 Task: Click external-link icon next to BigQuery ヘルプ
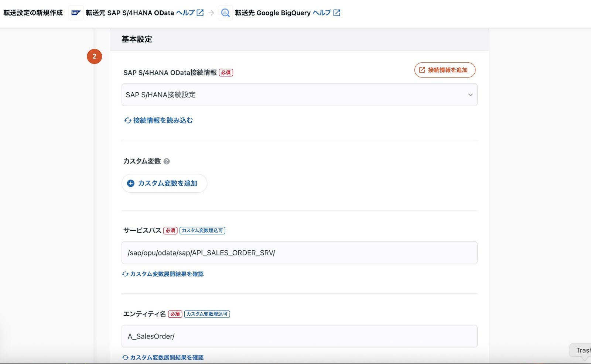pos(337,13)
